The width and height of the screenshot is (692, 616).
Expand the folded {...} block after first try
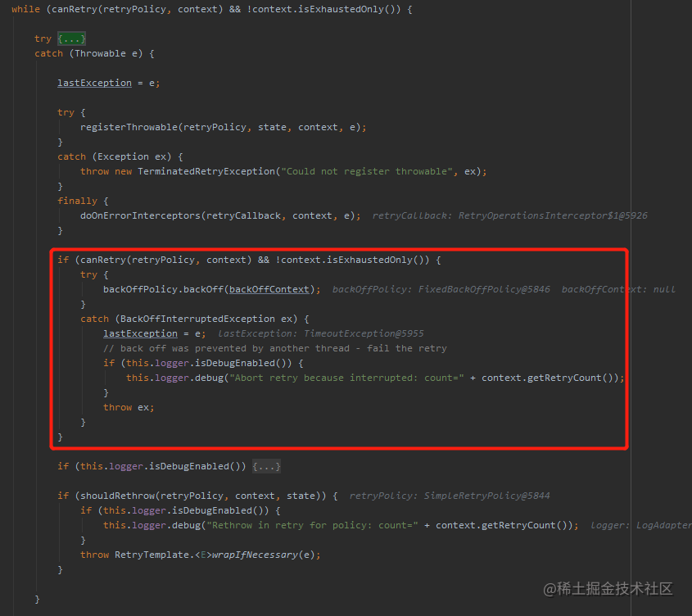click(71, 38)
